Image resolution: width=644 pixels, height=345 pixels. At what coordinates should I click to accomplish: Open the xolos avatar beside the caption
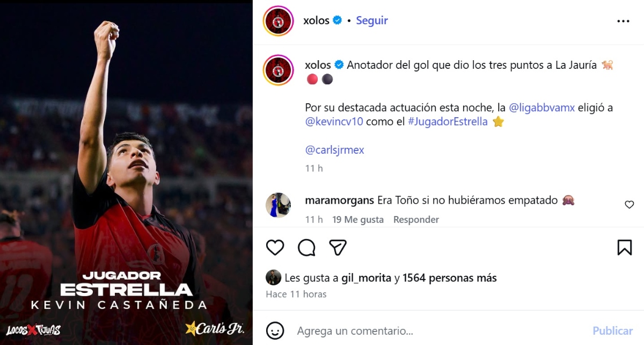coord(278,70)
